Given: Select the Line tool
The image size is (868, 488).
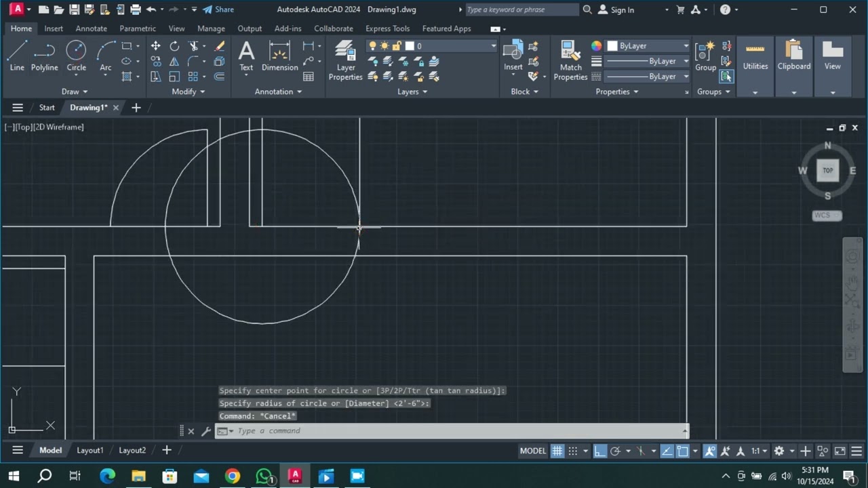Looking at the screenshot, I should [x=17, y=56].
